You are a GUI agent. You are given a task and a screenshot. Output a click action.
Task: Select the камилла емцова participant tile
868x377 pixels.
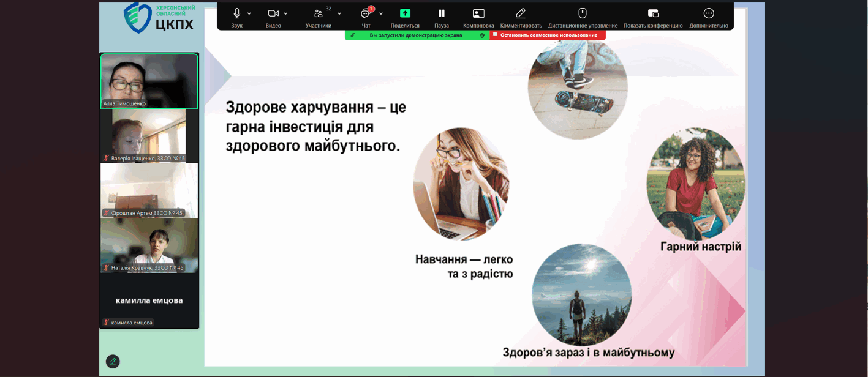point(149,300)
